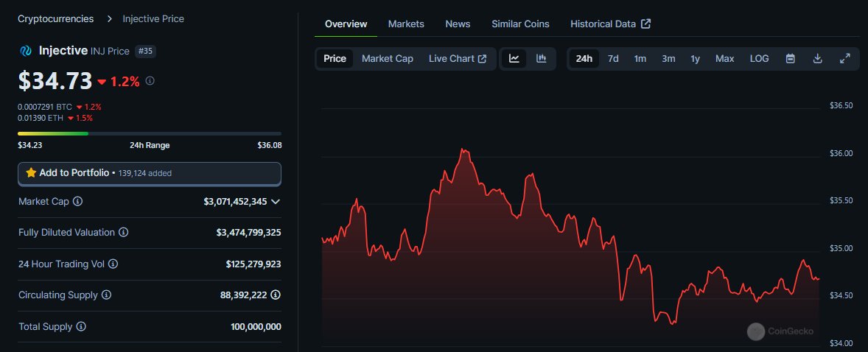Expand chart to fullscreen

click(x=844, y=59)
